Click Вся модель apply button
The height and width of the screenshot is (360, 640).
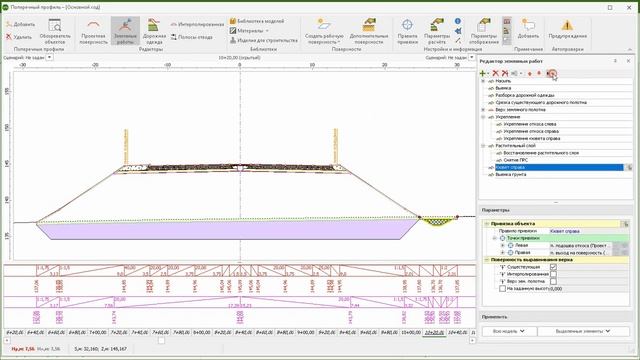point(509,331)
